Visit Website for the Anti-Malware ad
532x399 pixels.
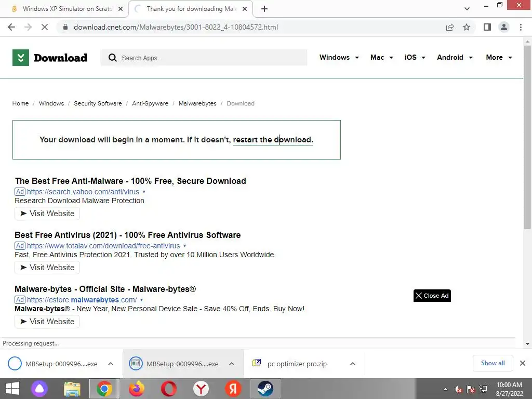(x=47, y=214)
